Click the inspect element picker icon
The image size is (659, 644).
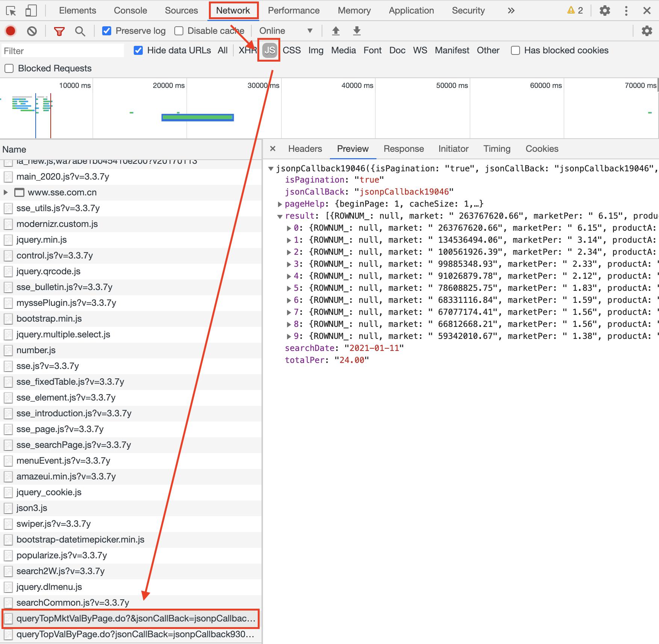pyautogui.click(x=11, y=11)
